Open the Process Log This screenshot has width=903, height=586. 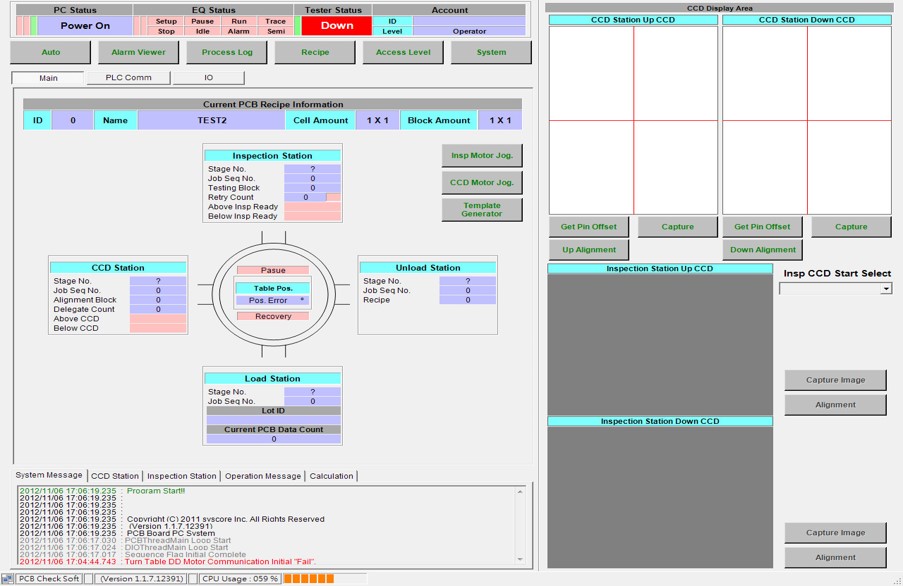point(227,52)
